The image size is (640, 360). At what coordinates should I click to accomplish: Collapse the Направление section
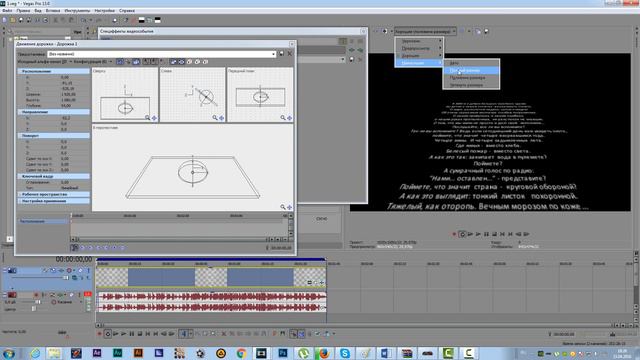tap(53, 112)
